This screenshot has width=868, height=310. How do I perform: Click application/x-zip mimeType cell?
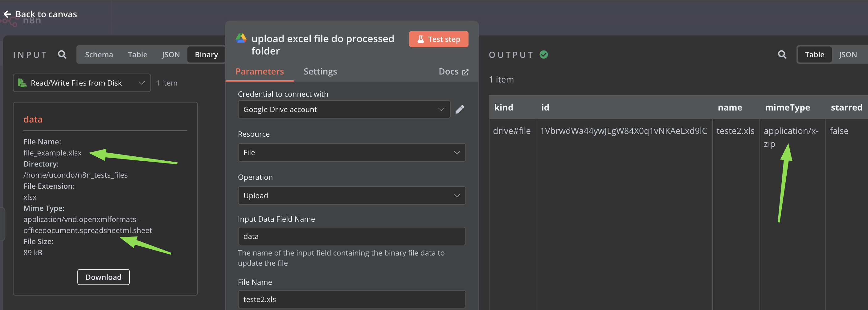791,137
